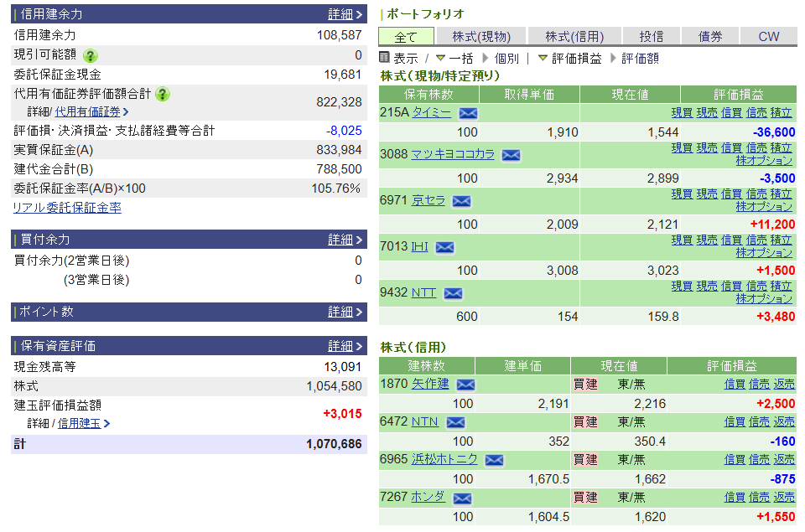Click 返売 link for 矢作建
Image resolution: width=805 pixels, height=532 pixels.
(784, 385)
